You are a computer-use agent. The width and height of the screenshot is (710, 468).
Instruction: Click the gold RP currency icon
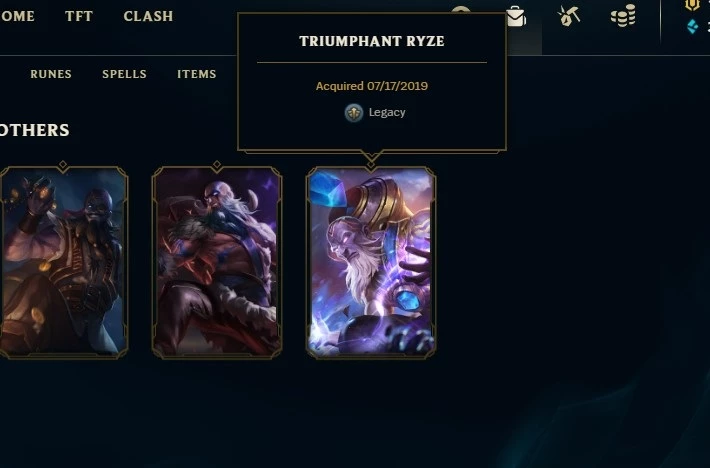point(692,5)
